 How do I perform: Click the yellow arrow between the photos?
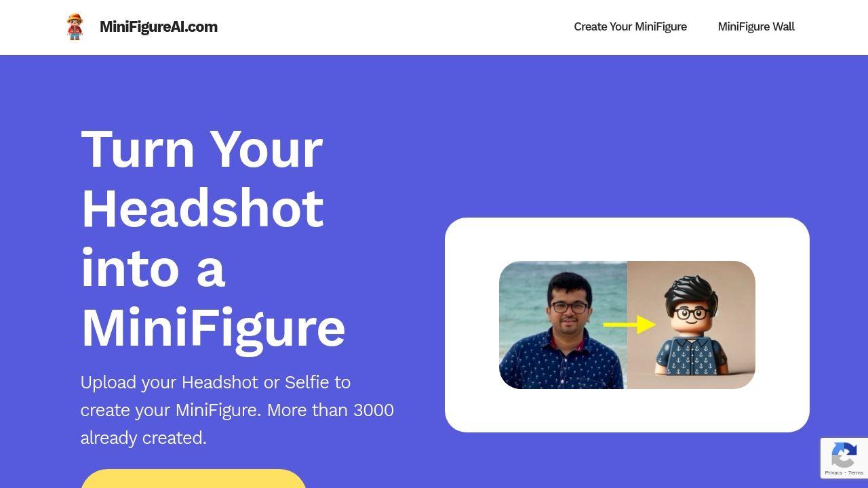[x=629, y=325]
